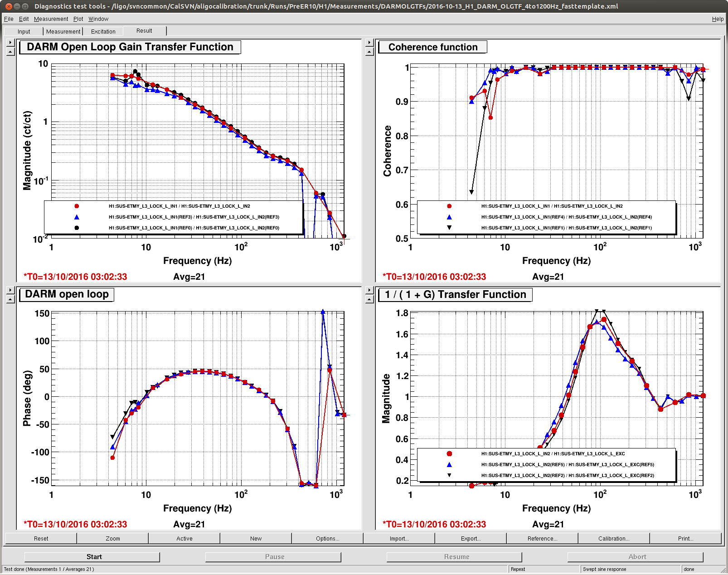Open the Options... dialog
The height and width of the screenshot is (575, 728).
click(328, 538)
